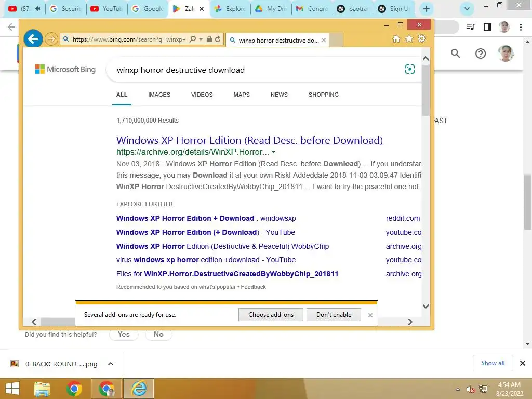Select the ALL search tab
The height and width of the screenshot is (399, 532).
coord(122,95)
